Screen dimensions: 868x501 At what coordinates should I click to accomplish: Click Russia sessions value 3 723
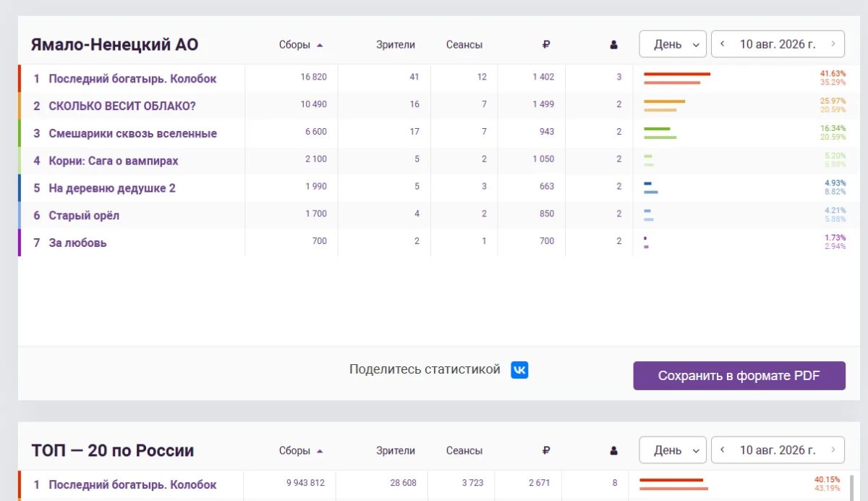pyautogui.click(x=472, y=483)
